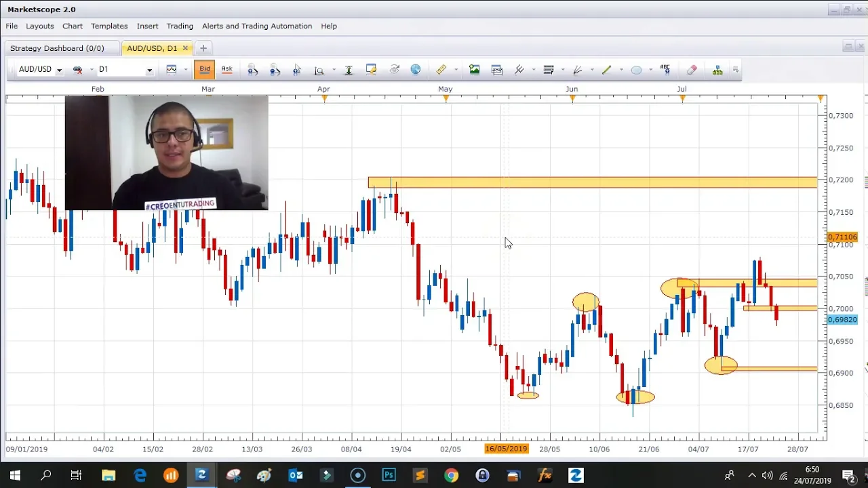
Task: Select the ellipse drawing tool
Action: pyautogui.click(x=636, y=70)
